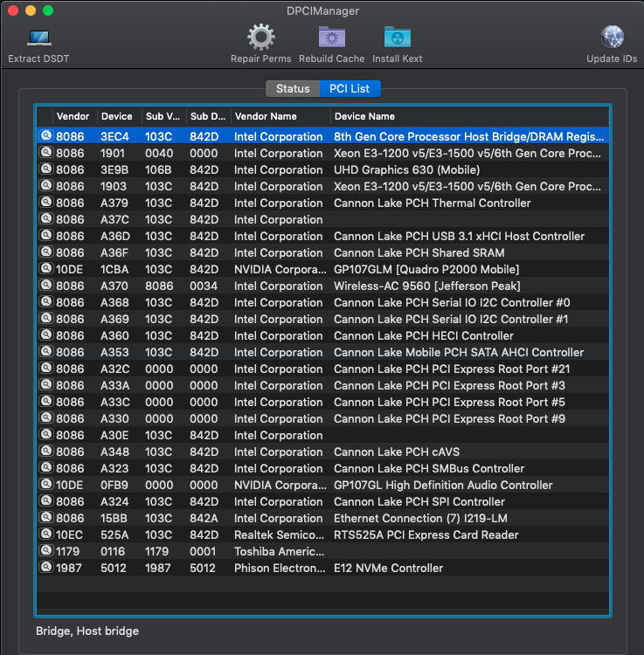The height and width of the screenshot is (655, 644).
Task: Click the Update IDs globe icon
Action: point(613,38)
